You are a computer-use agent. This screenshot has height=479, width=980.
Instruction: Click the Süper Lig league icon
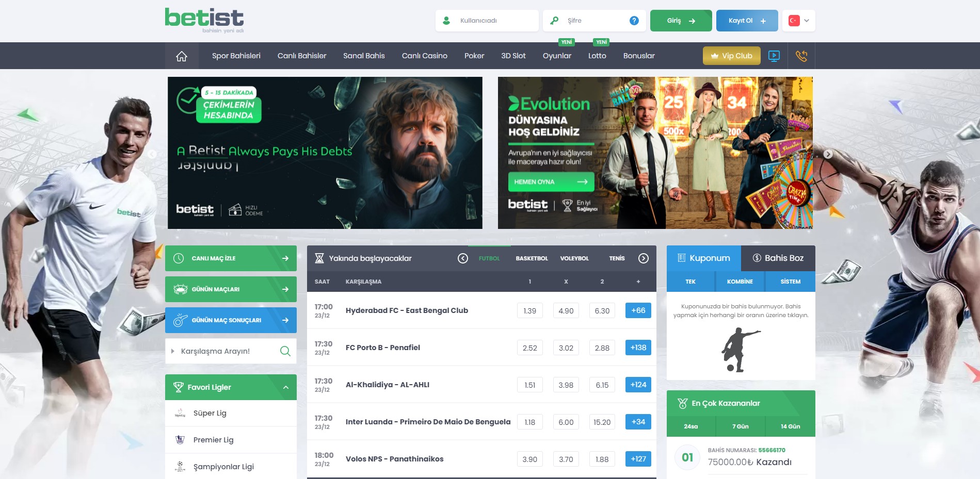pos(180,414)
